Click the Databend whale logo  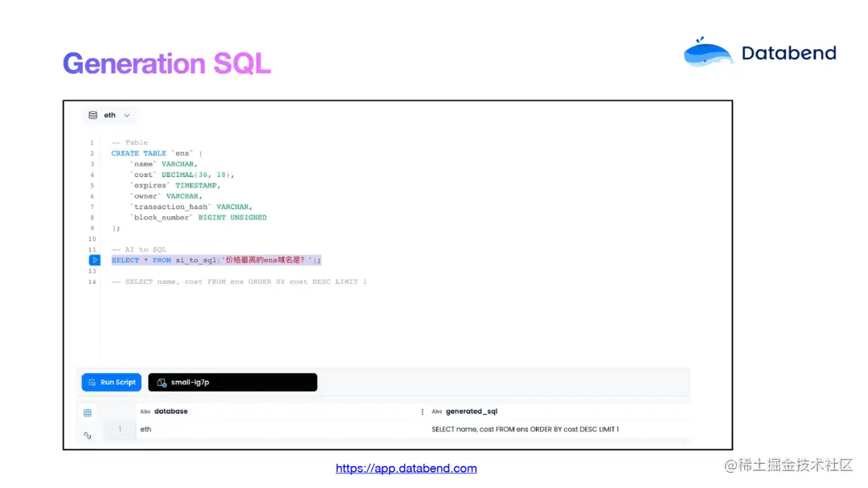(708, 52)
